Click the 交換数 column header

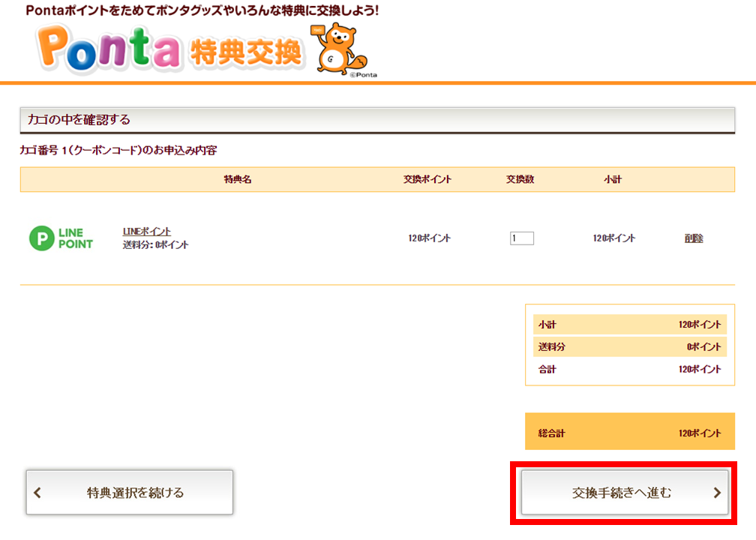(520, 179)
